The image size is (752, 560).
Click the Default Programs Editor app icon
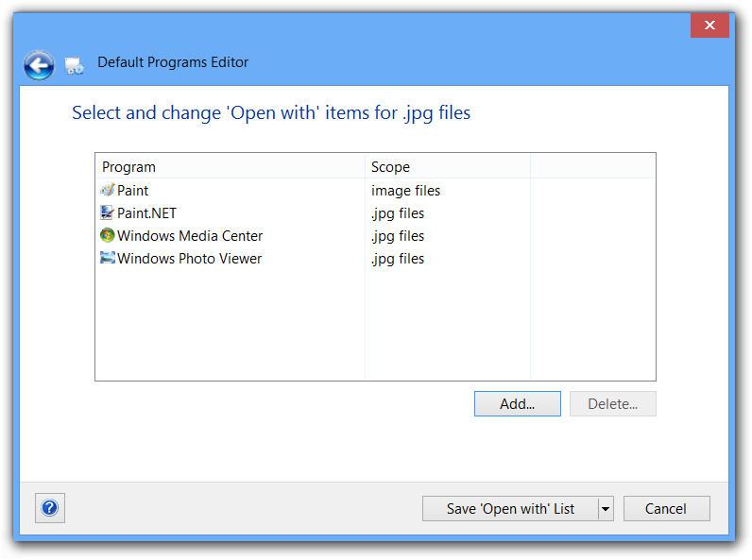[73, 65]
